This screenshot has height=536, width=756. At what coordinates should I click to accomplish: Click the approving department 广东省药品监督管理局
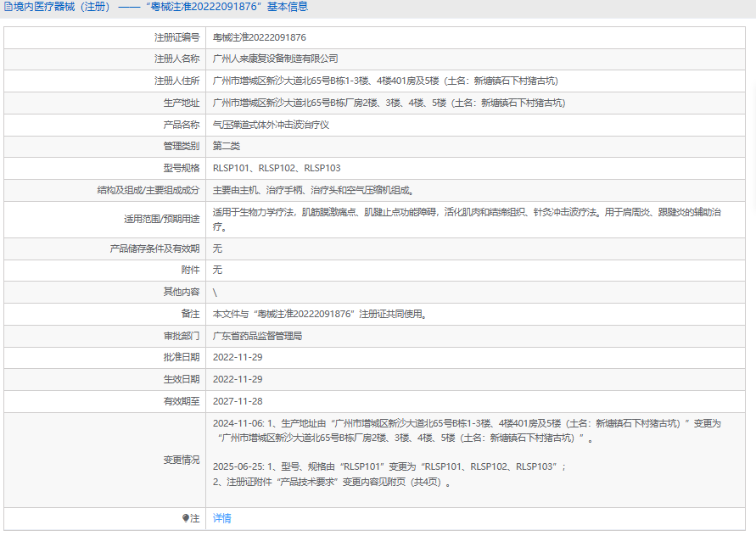tap(257, 336)
